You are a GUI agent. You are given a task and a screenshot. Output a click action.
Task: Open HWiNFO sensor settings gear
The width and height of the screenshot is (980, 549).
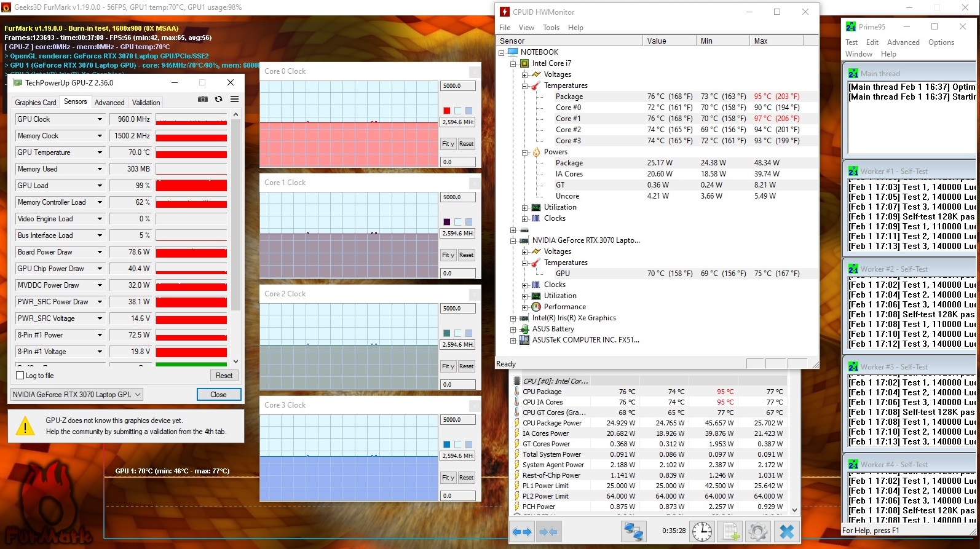point(758,531)
